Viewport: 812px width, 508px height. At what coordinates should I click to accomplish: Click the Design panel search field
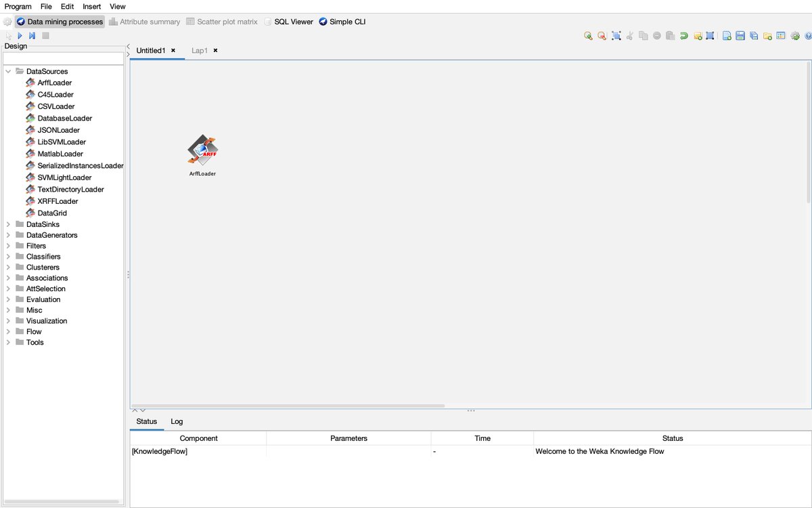click(x=63, y=58)
